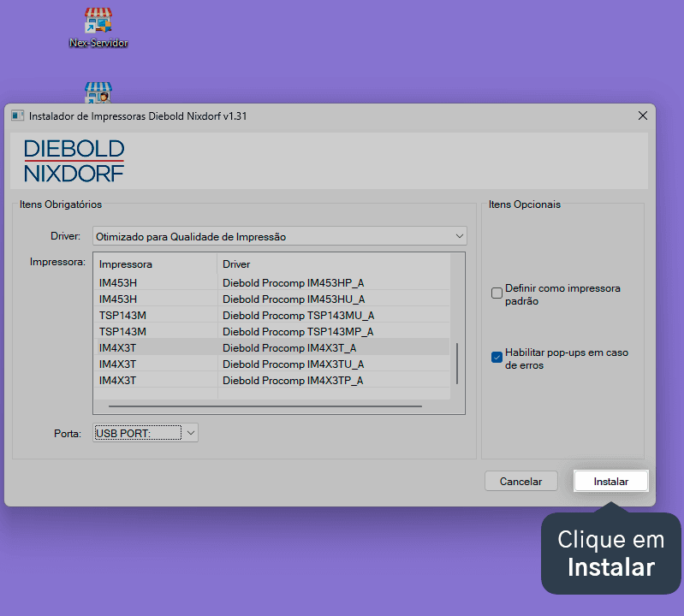Click the Cancelar button
684x616 pixels.
[x=520, y=482]
